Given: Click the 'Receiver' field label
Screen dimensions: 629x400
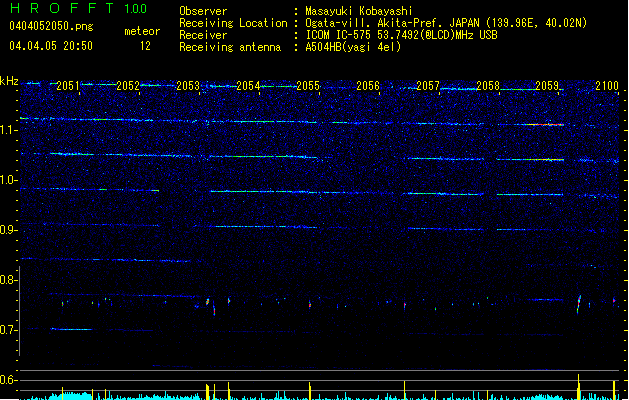Looking at the screenshot, I should pyautogui.click(x=203, y=35).
